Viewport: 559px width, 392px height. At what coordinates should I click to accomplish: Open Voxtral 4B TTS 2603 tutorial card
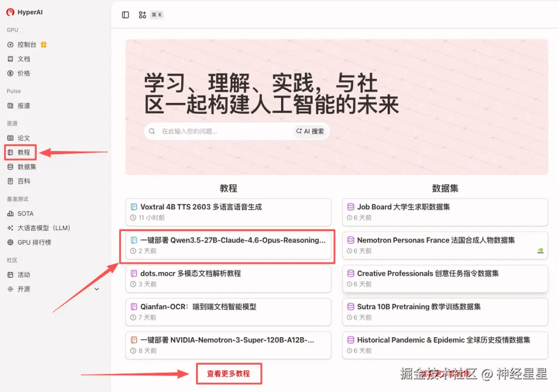click(229, 212)
